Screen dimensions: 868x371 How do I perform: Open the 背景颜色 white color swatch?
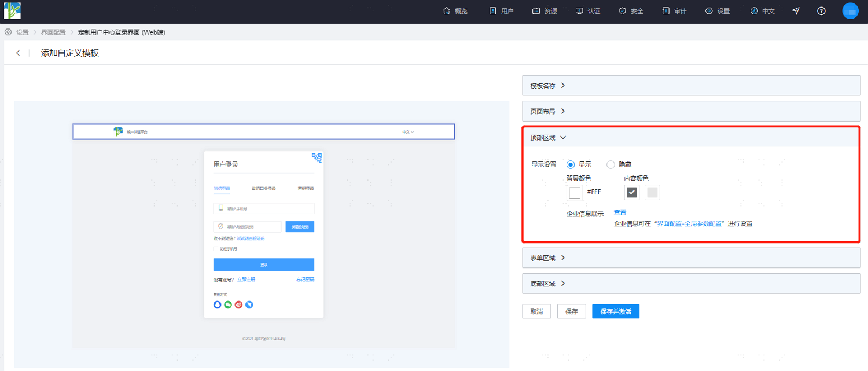point(575,193)
